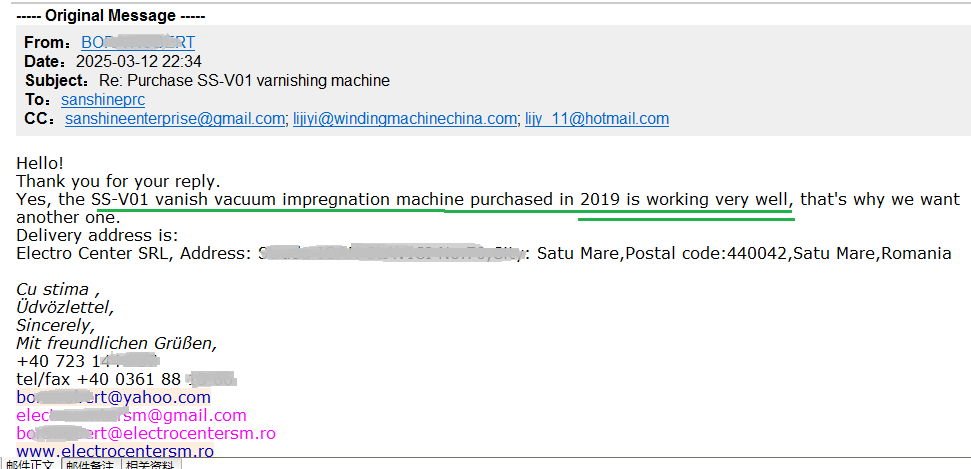Image resolution: width=971 pixels, height=469 pixels.
Task: Click lijiyi@windingmachinechina.com in the CC line
Action: tap(405, 119)
